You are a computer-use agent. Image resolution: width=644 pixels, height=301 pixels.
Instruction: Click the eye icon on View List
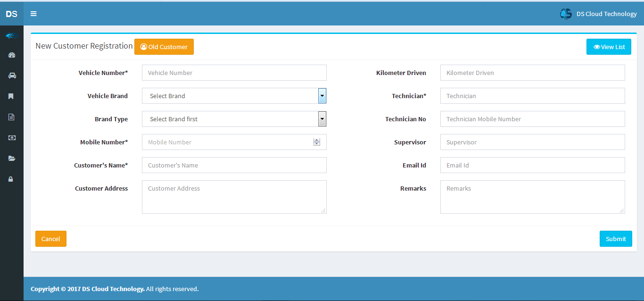click(597, 46)
